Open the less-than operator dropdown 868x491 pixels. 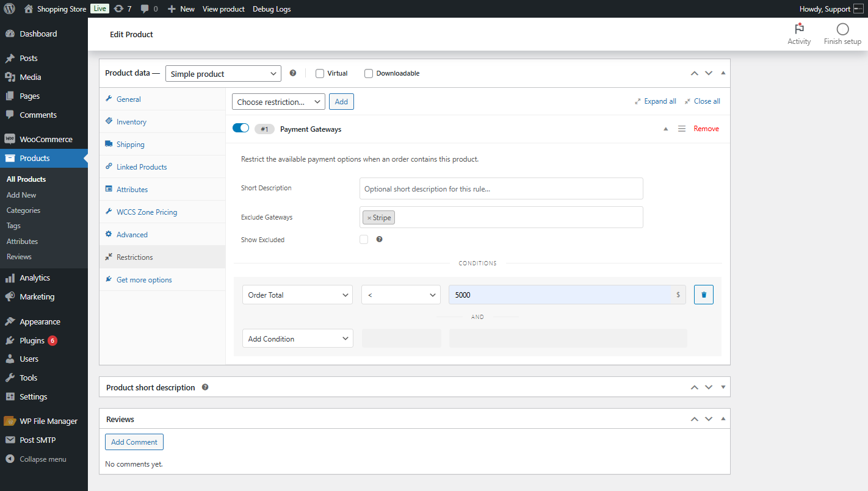(401, 295)
